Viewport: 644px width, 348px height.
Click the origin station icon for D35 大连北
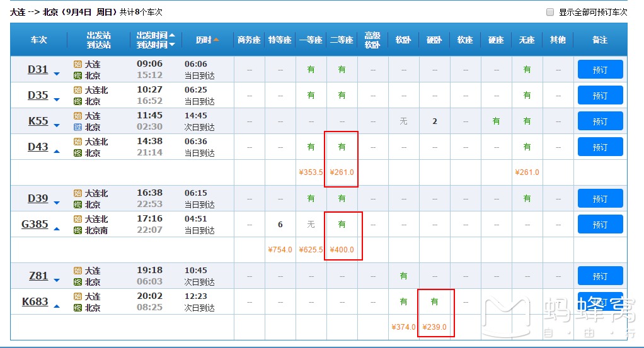(78, 90)
